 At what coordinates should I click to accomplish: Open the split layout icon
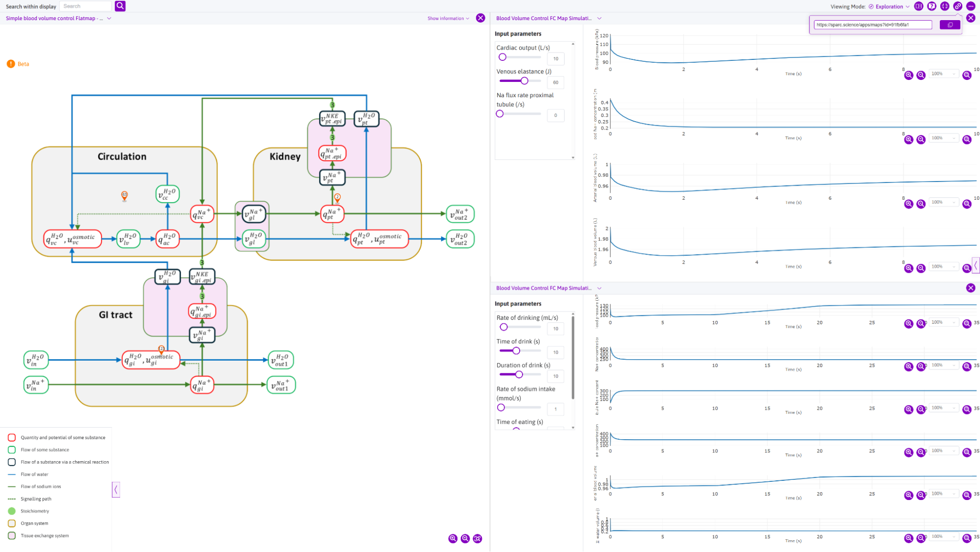click(919, 6)
